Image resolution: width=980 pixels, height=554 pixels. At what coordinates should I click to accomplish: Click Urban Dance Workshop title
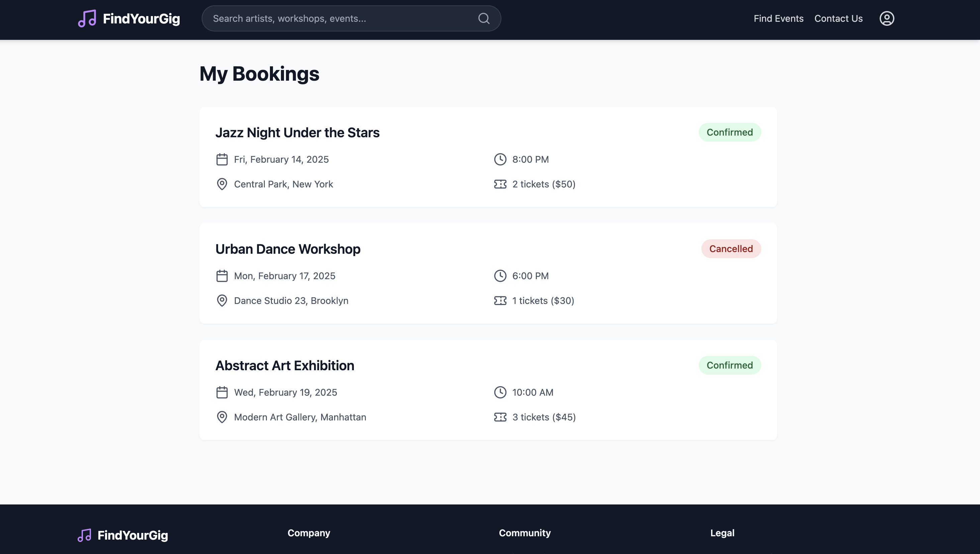point(288,249)
